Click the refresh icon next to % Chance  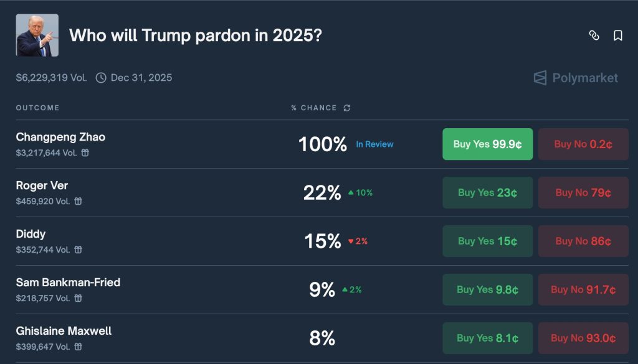[347, 108]
